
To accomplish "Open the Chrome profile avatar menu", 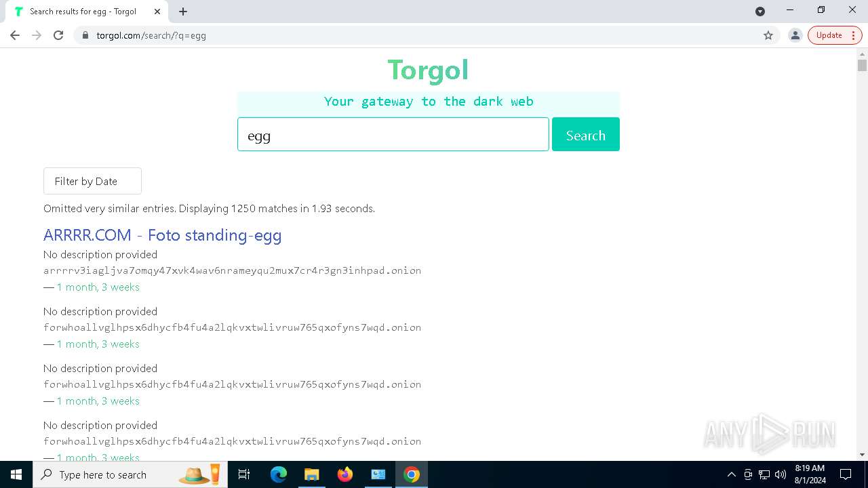I will pyautogui.click(x=795, y=35).
